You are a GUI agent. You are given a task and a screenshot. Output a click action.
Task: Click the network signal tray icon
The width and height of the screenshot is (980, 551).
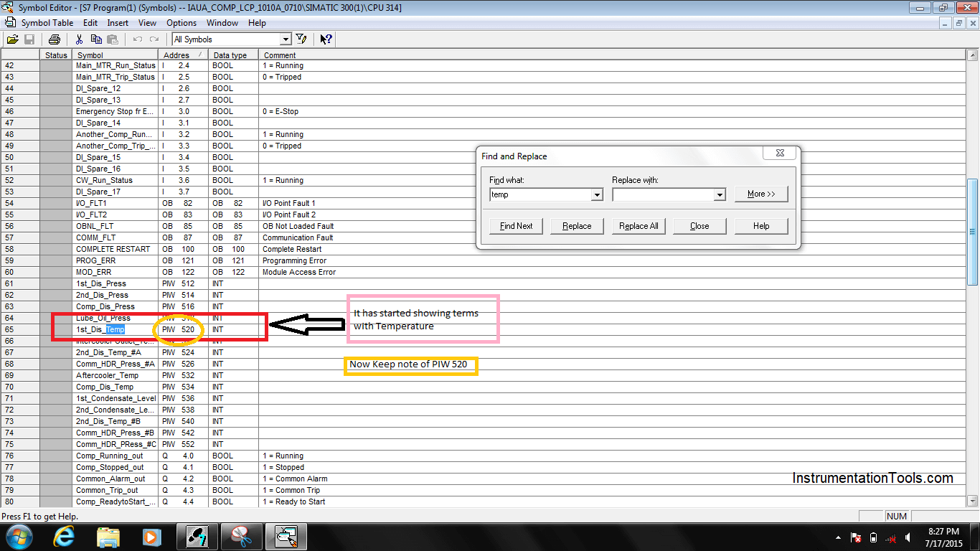[x=891, y=537]
